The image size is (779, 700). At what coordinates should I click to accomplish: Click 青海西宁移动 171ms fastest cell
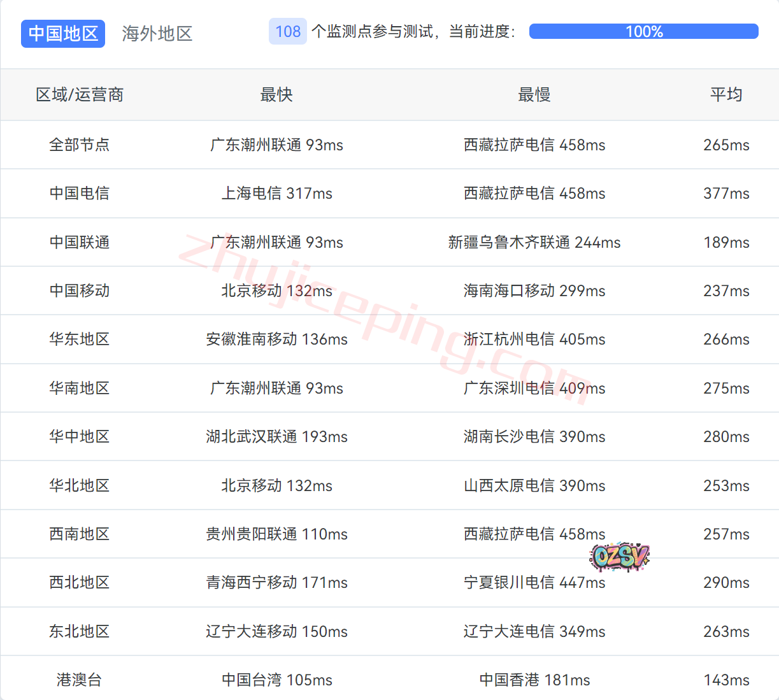[276, 583]
